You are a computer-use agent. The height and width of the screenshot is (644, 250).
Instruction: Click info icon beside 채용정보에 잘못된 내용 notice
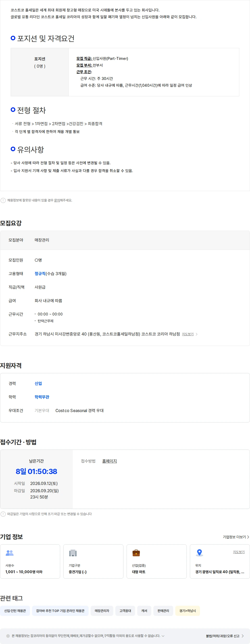[3, 200]
